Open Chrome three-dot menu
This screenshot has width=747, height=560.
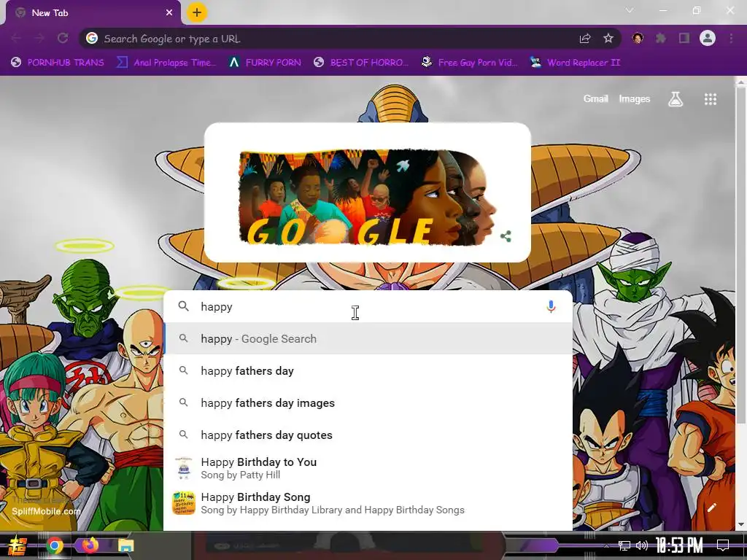tap(731, 38)
